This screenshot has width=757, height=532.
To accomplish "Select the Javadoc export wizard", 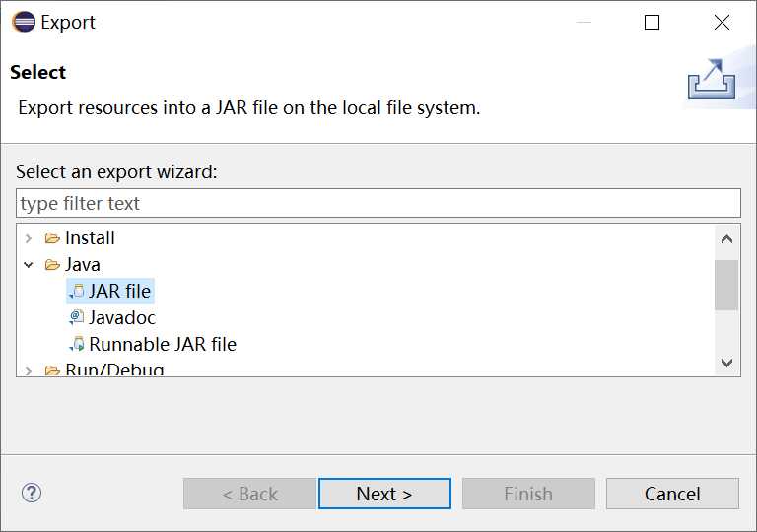I will (122, 317).
